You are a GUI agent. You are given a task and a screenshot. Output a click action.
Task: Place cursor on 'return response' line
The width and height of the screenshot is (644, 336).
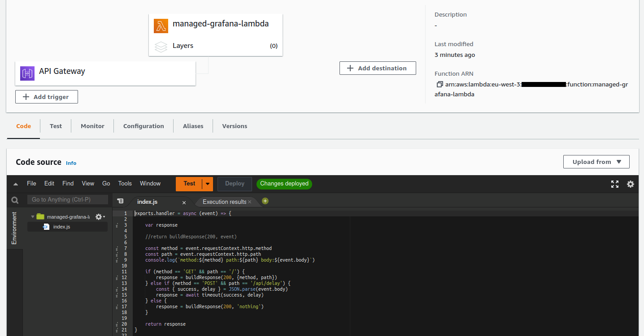click(x=165, y=324)
